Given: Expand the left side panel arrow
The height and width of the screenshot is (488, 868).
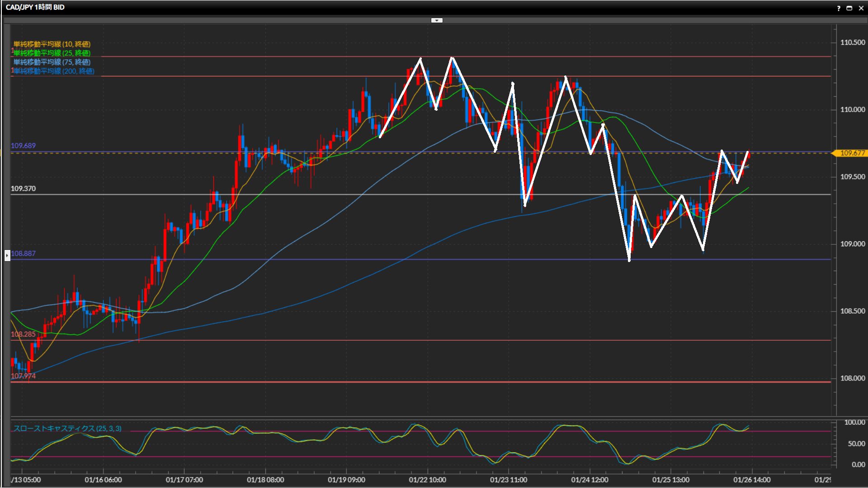Looking at the screenshot, I should tap(7, 255).
